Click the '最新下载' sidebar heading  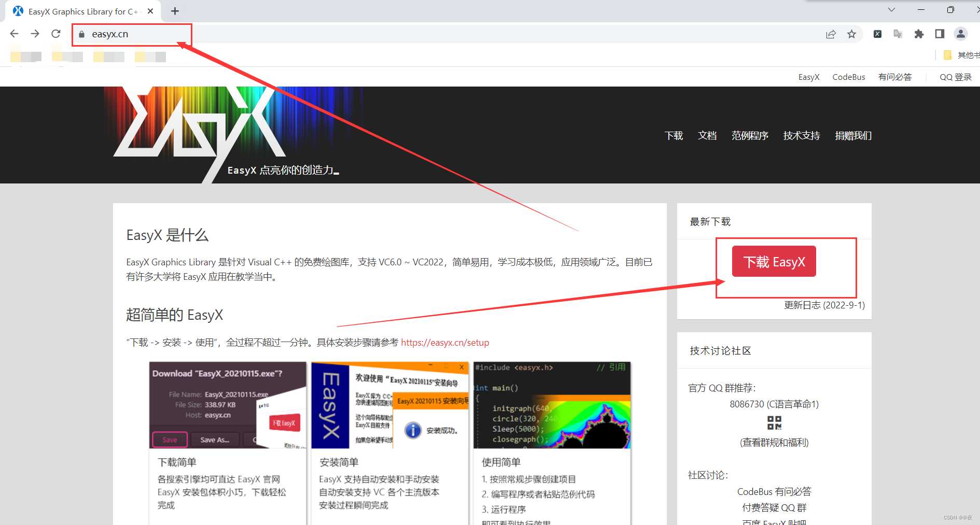point(710,222)
